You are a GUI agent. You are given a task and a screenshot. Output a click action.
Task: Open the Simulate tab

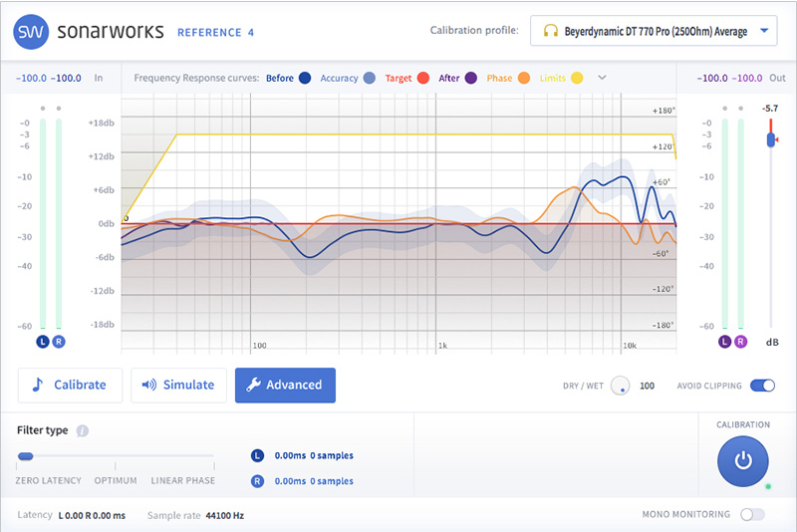[178, 386]
